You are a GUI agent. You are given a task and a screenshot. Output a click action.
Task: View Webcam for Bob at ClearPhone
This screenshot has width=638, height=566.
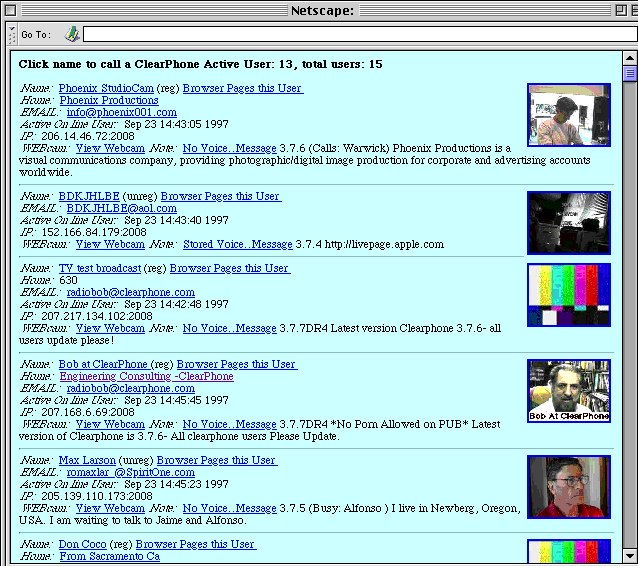[110, 424]
